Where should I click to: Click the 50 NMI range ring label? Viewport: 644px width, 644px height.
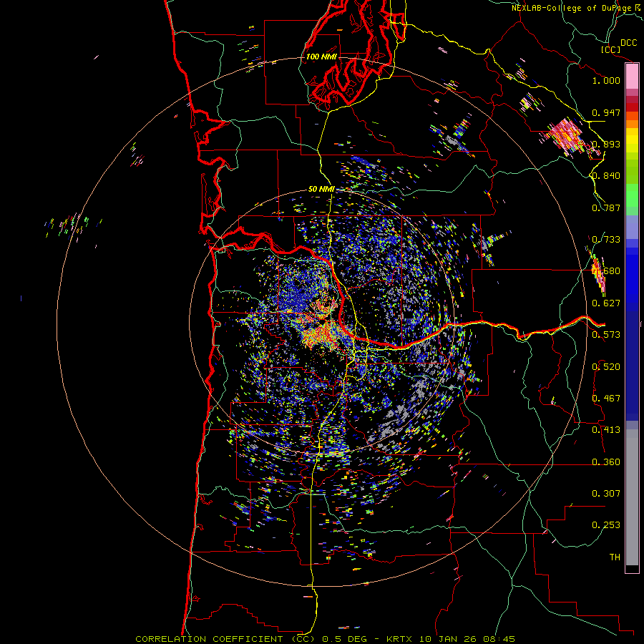point(321,189)
